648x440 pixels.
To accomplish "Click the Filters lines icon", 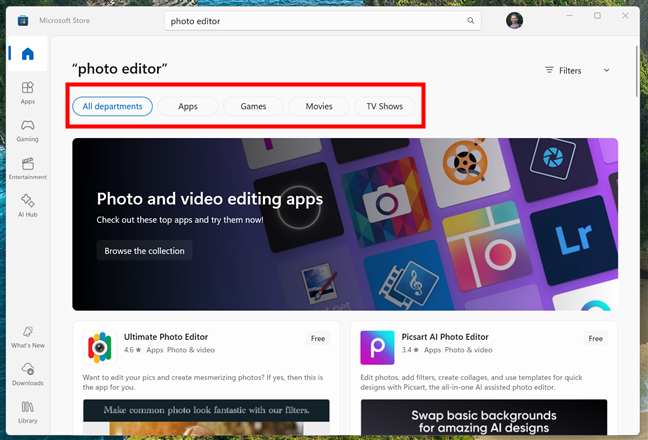I will coord(549,70).
